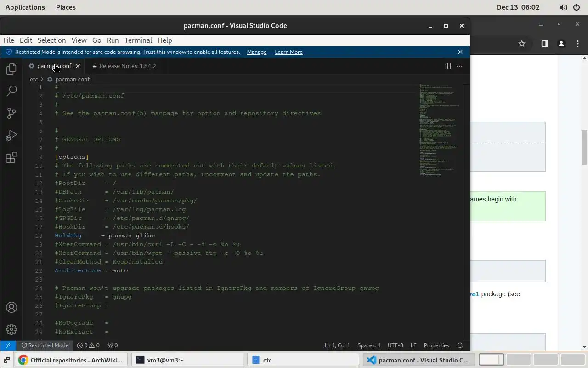The height and width of the screenshot is (368, 588).
Task: Click the [options] section header line
Action: [72, 157]
